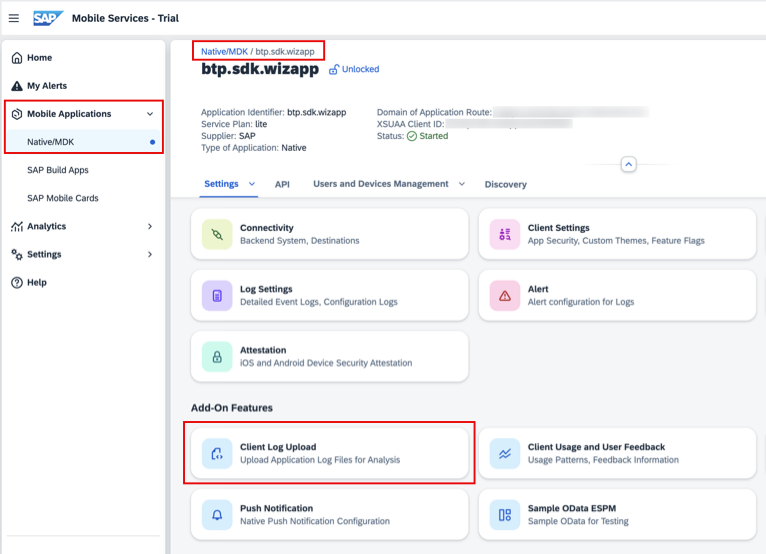766x554 pixels.
Task: Open the Connectivity settings card
Action: (x=330, y=234)
